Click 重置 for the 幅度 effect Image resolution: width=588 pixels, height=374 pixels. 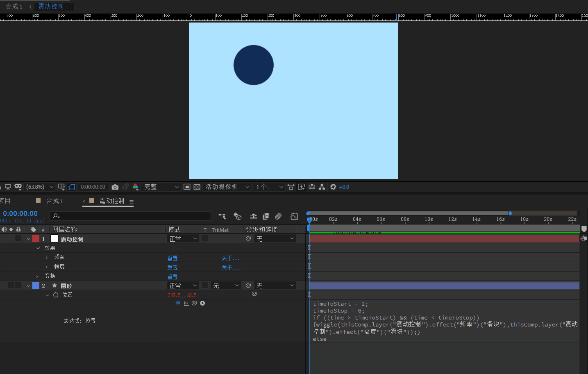tap(173, 267)
